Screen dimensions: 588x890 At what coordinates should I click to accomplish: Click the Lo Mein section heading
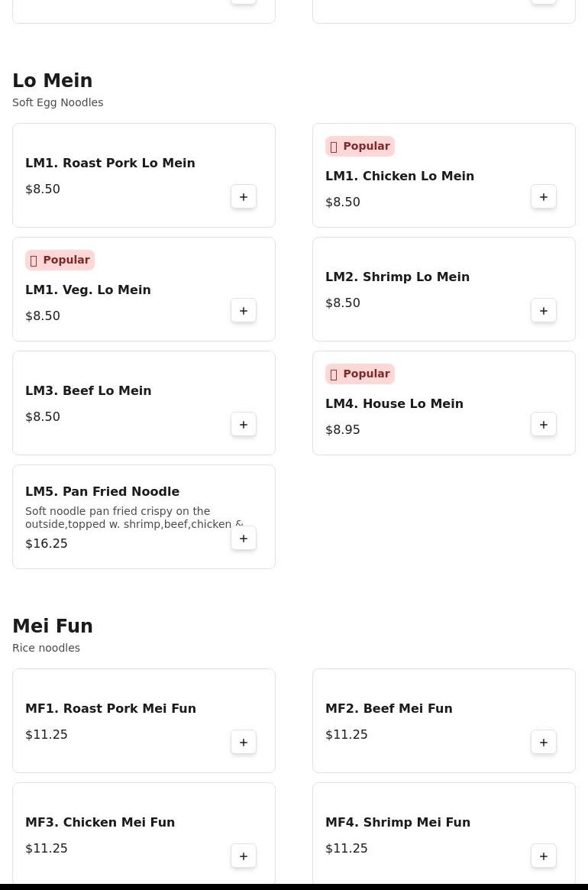tap(53, 81)
